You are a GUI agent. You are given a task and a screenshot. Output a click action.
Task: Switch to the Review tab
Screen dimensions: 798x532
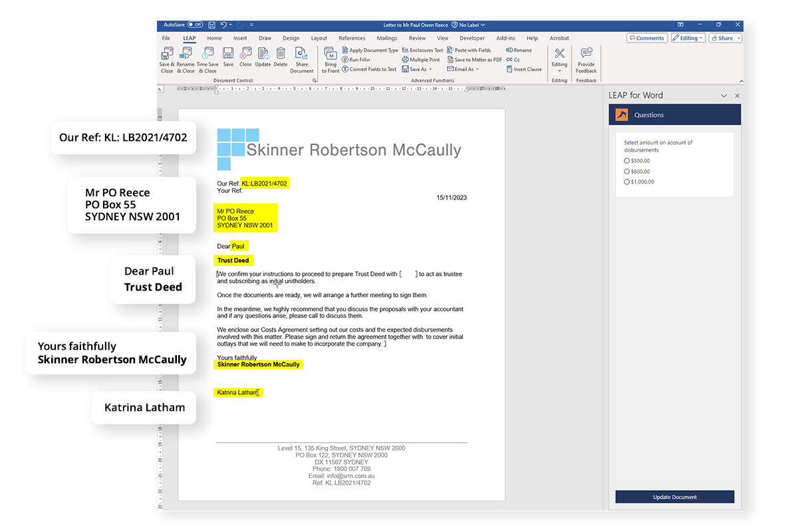[418, 39]
